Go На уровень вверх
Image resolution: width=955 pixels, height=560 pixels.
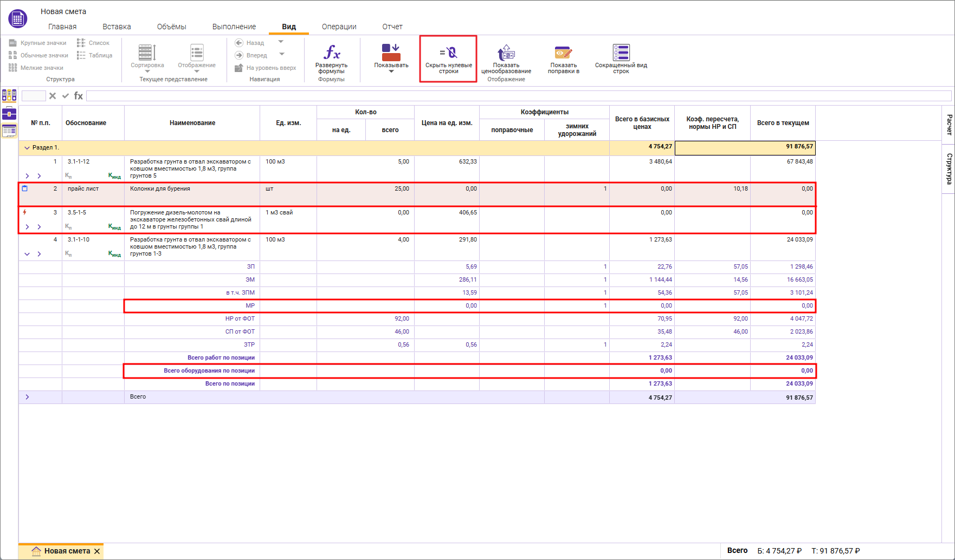pos(265,68)
